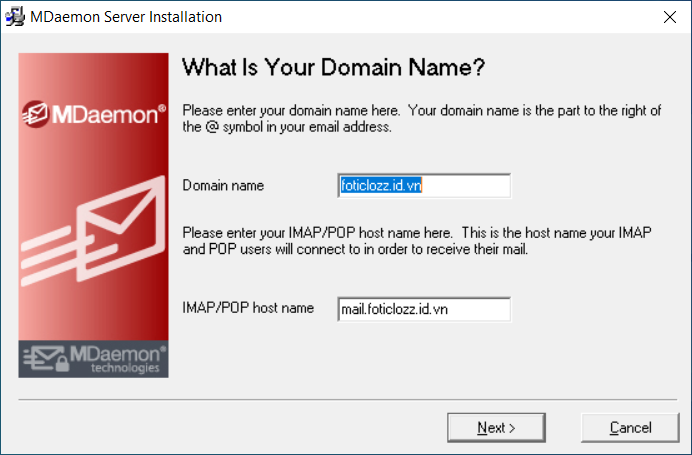The height and width of the screenshot is (455, 692).
Task: Cancel the MDaemon installation
Action: tap(630, 428)
